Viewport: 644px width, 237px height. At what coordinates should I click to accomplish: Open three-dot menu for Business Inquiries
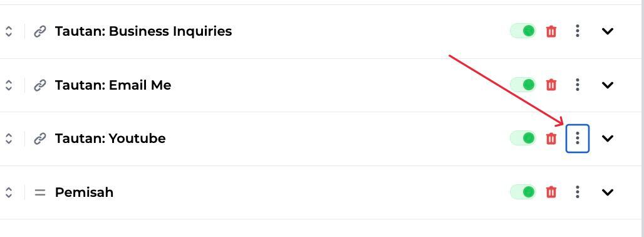pos(578,31)
